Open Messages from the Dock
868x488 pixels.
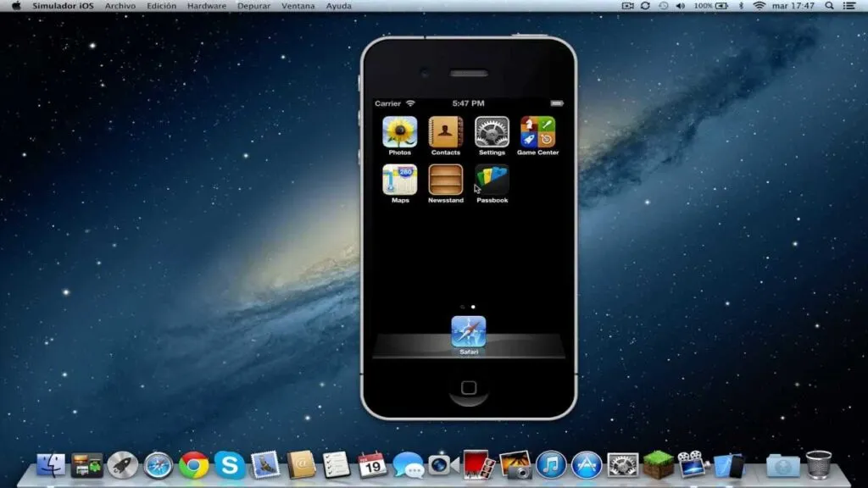pyautogui.click(x=408, y=465)
